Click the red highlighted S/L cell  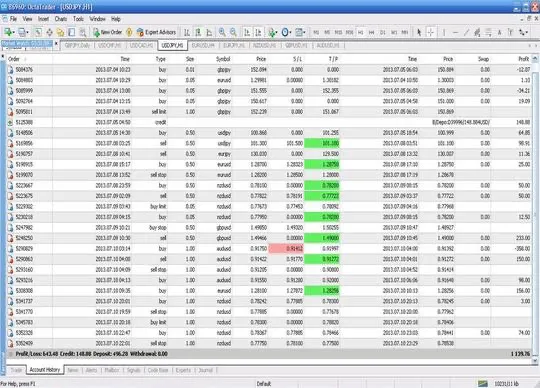pyautogui.click(x=286, y=249)
